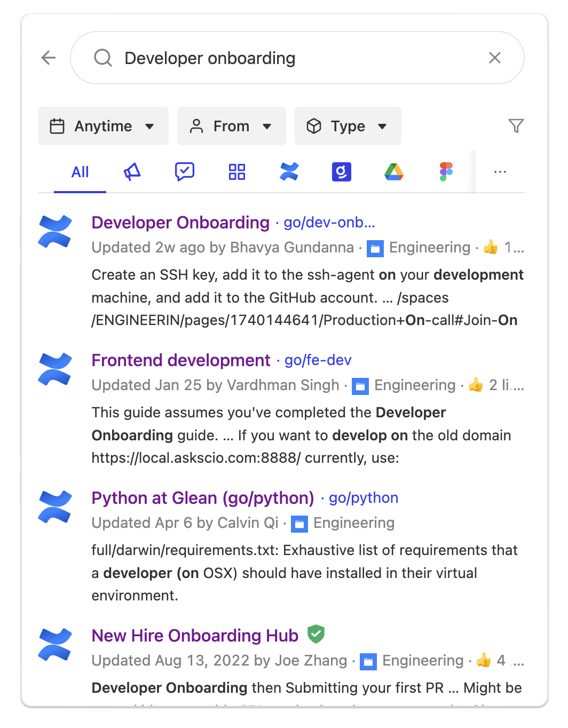Select the announcements megaphone filter icon
The height and width of the screenshot is (728, 568).
point(131,171)
